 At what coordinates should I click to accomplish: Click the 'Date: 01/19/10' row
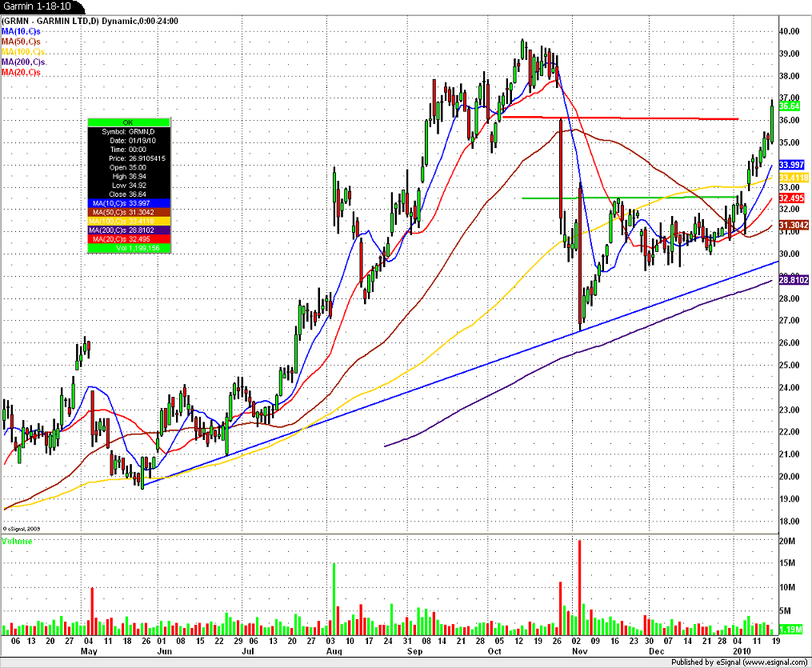point(129,140)
